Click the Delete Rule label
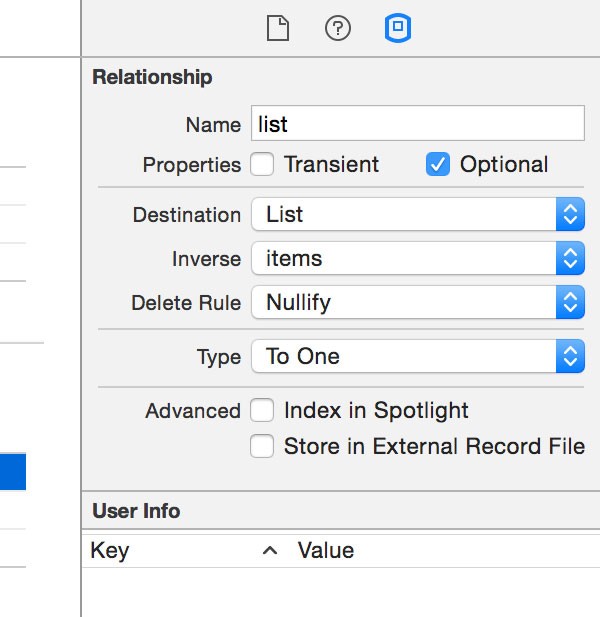The height and width of the screenshot is (617, 600). click(x=186, y=303)
